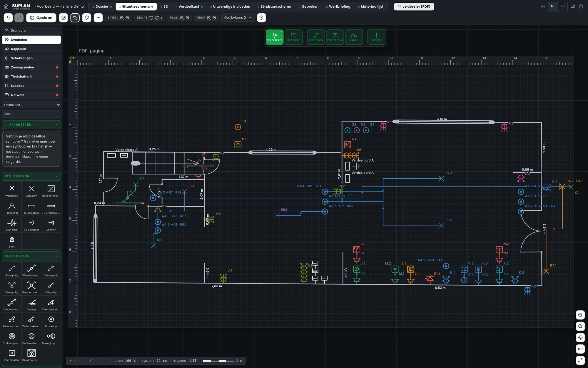The image size is (588, 368).
Task: Open the three-dots more menu
Action: click(98, 18)
